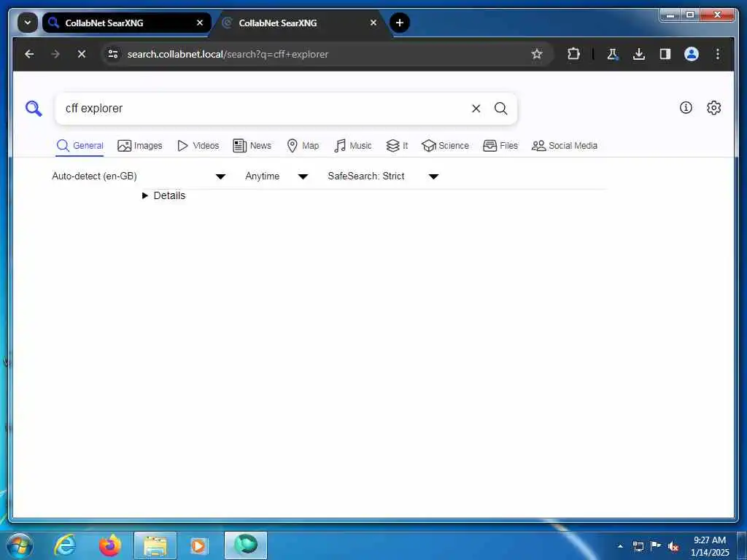The width and height of the screenshot is (747, 560).
Task: Open the Downloads icon
Action: pos(639,54)
